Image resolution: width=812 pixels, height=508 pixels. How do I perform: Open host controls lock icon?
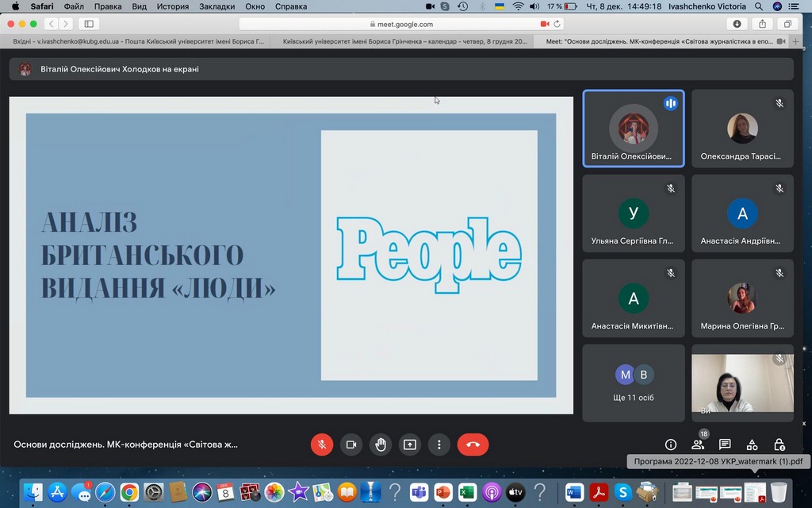(779, 444)
